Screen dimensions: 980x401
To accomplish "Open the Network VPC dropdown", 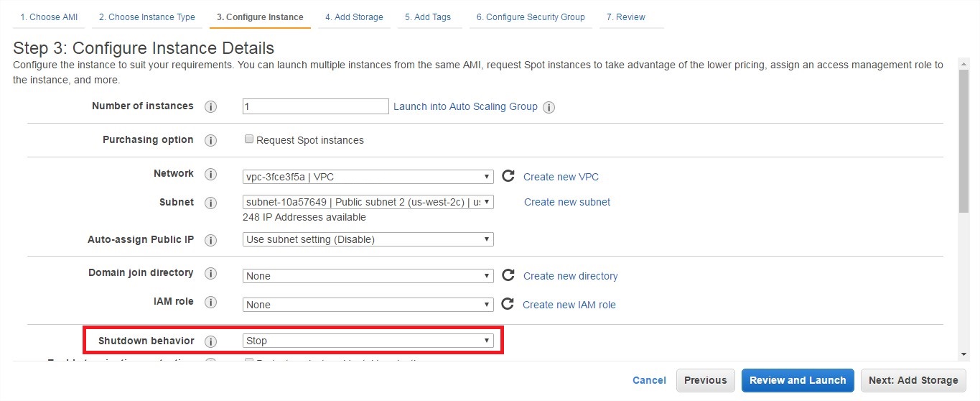I will tap(368, 176).
